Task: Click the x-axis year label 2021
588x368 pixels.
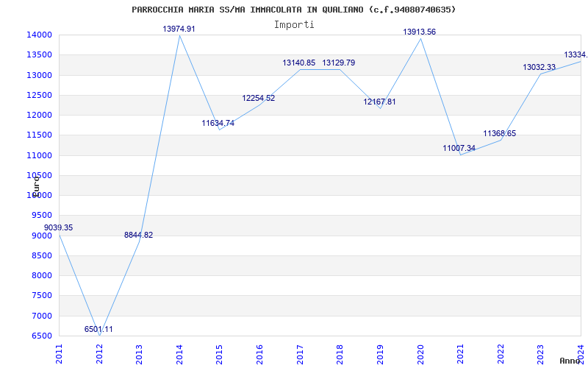Action: pos(460,355)
